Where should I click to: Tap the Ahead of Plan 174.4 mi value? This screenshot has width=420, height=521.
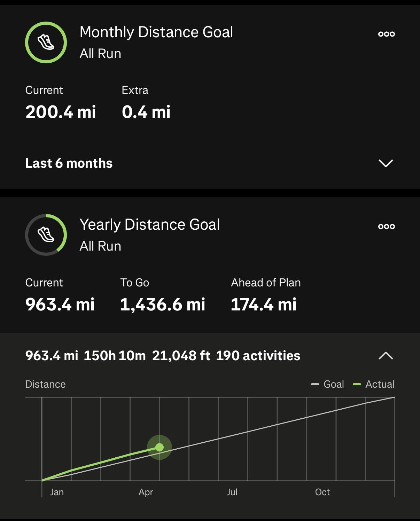pos(264,305)
